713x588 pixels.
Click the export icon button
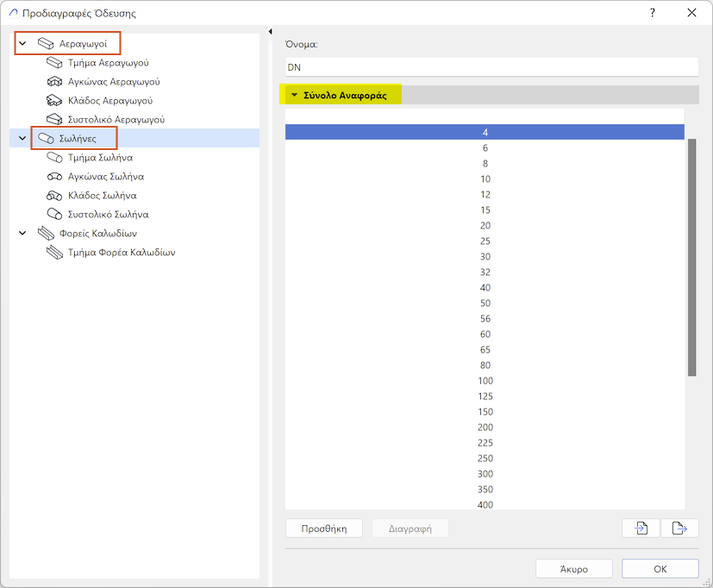coord(679,529)
